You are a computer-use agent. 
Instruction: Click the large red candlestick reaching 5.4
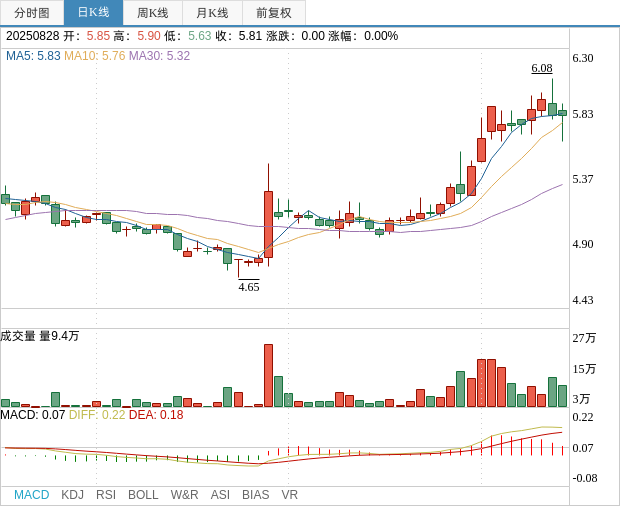coord(268,224)
